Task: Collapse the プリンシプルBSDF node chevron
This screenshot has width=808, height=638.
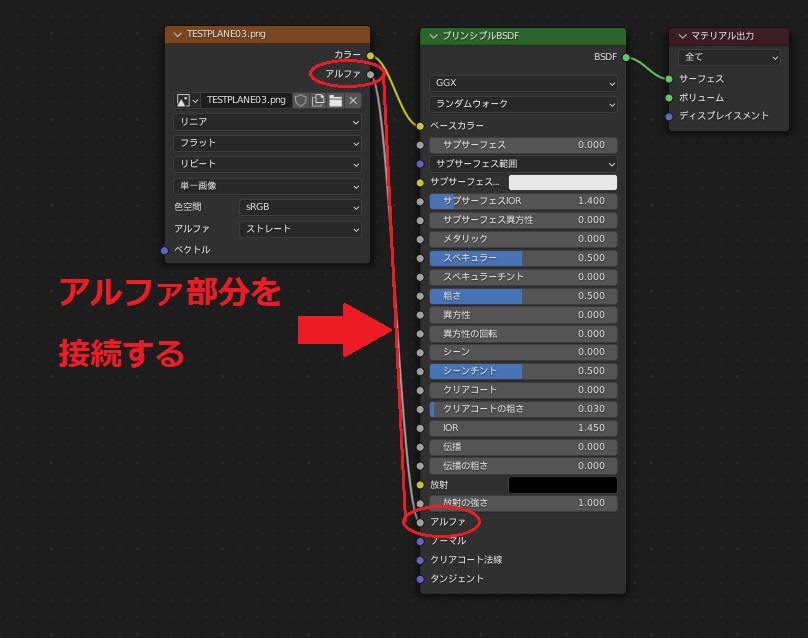Action: click(x=433, y=36)
